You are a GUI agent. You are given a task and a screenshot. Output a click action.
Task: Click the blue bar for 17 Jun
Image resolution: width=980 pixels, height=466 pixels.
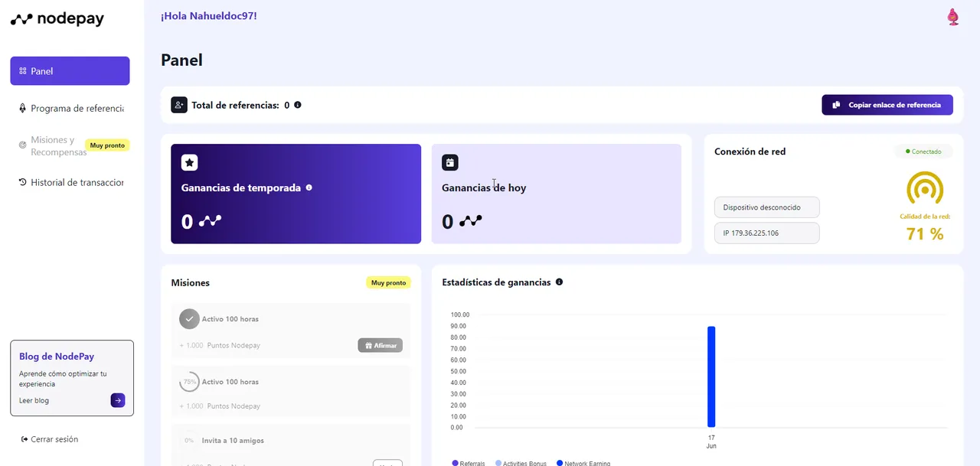coord(711,376)
